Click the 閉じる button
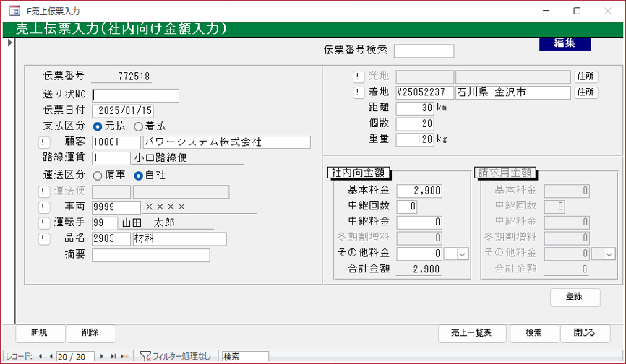This screenshot has height=364, width=626. point(586,333)
